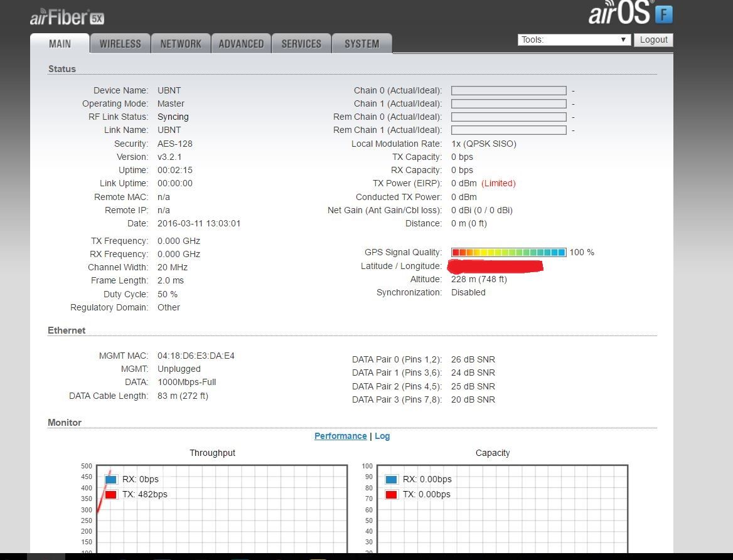Viewport: 733px width, 560px height.
Task: Go to the Advanced tab
Action: [241, 44]
